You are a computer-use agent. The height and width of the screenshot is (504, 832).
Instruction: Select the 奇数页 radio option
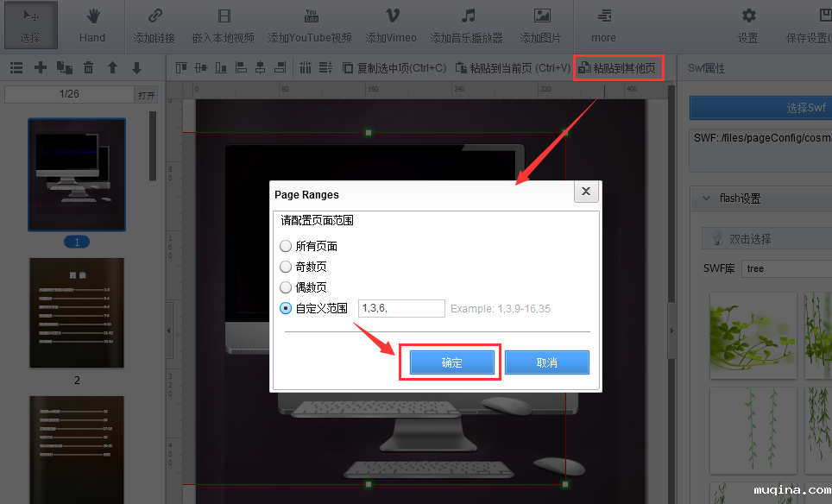[286, 267]
